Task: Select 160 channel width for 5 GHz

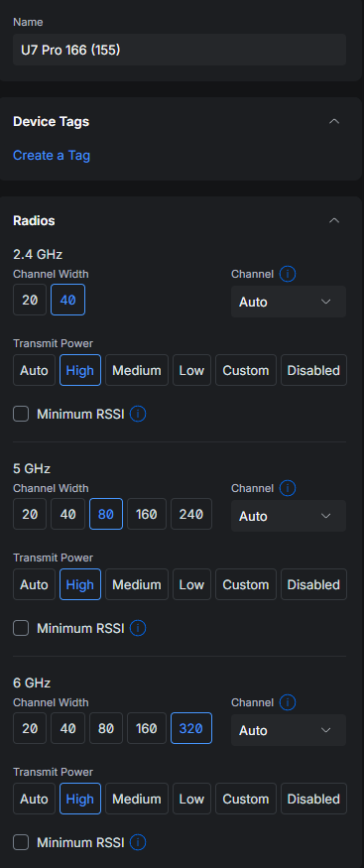Action: [147, 514]
